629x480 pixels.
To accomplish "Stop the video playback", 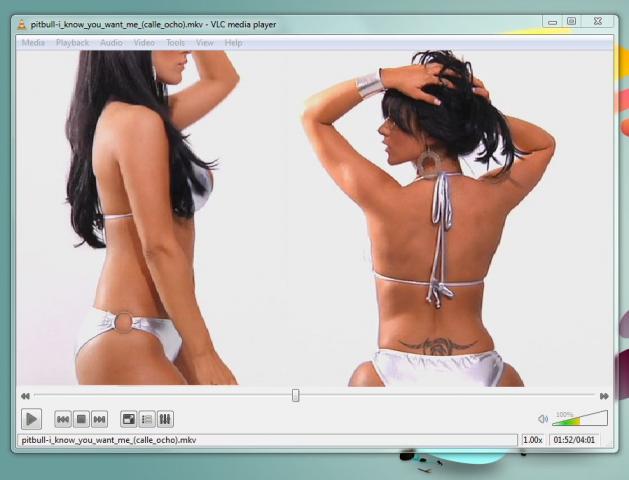I will (x=81, y=419).
